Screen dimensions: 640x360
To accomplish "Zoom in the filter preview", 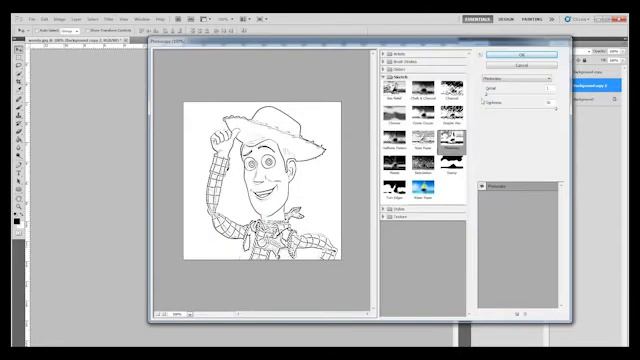I will pos(164,314).
